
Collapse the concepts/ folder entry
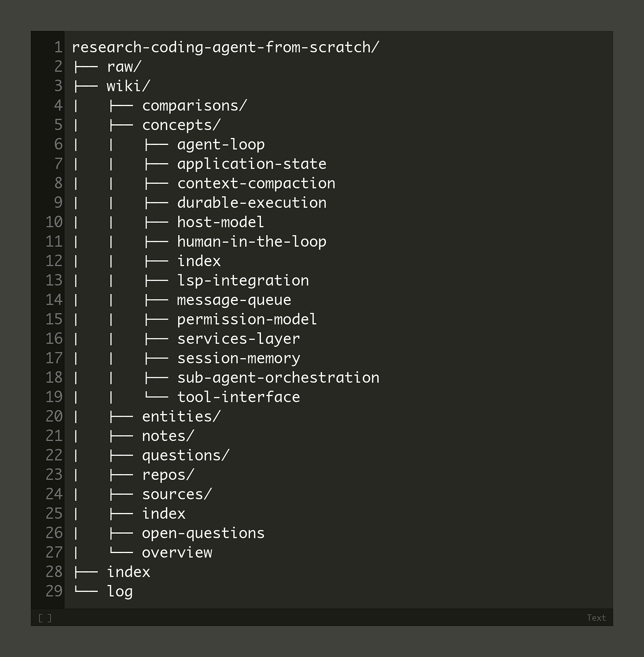(181, 125)
